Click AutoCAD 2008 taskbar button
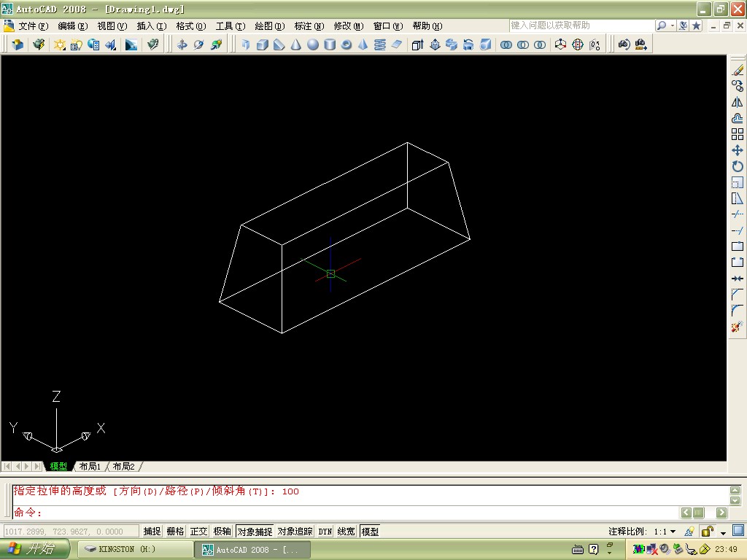This screenshot has height=560, width=747. (252, 550)
